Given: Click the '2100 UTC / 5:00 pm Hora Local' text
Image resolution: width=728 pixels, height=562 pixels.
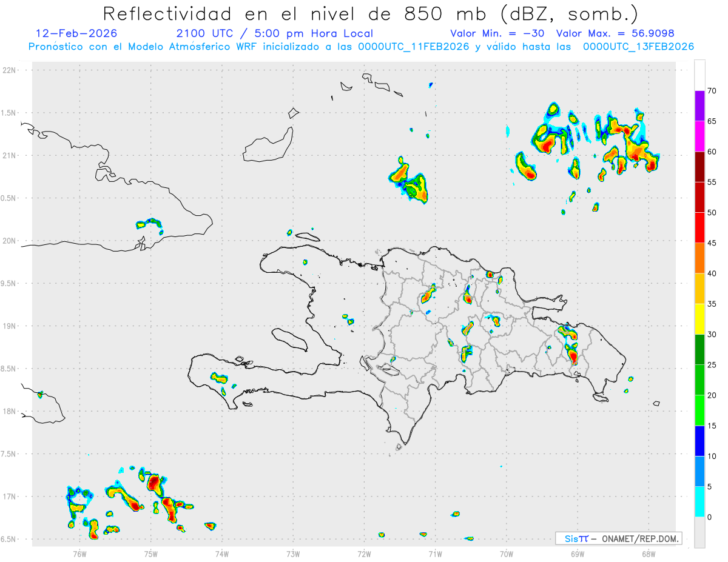Looking at the screenshot, I should pyautogui.click(x=274, y=33).
